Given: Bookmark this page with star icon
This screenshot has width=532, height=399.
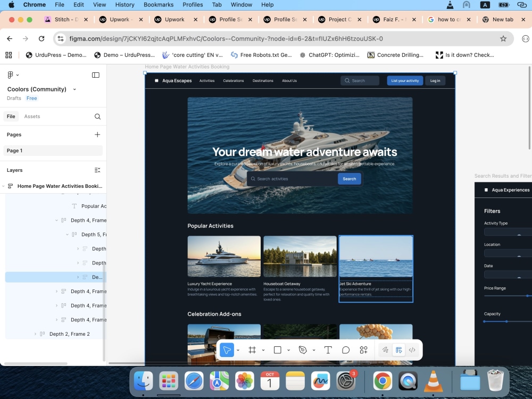Looking at the screenshot, I should pos(503,39).
